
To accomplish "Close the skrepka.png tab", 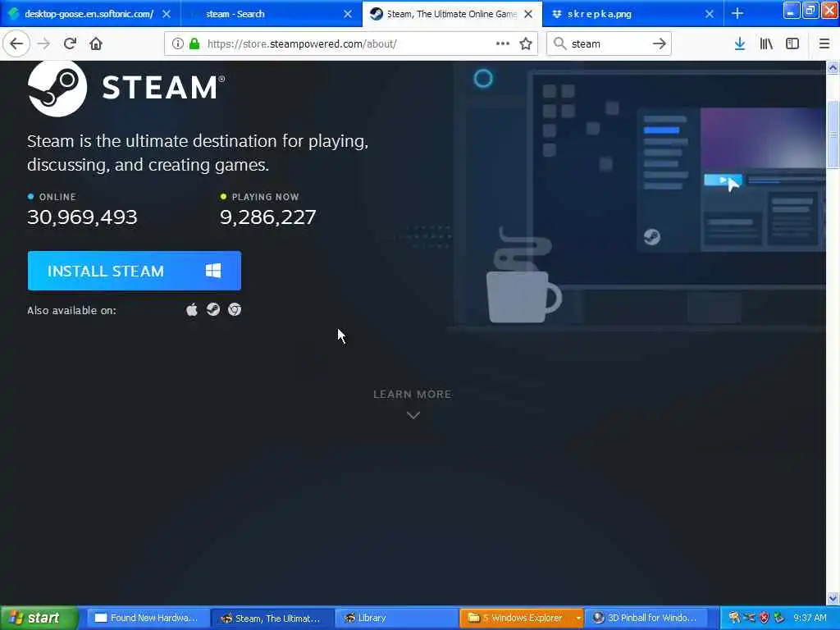I will 710,14.
